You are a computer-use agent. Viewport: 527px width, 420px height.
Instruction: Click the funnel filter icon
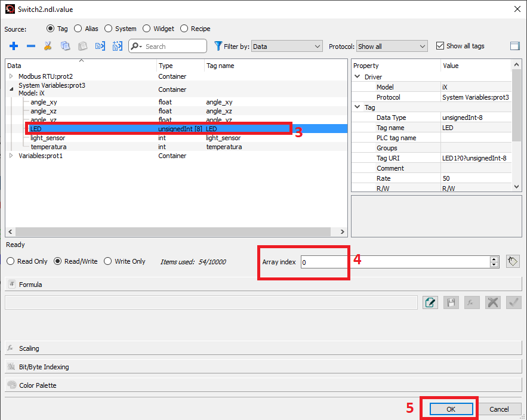pos(218,46)
